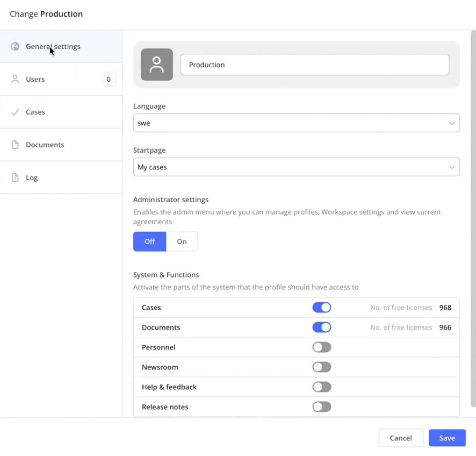Image resolution: width=476 pixels, height=456 pixels.
Task: Click the Users count badge
Action: coord(109,80)
